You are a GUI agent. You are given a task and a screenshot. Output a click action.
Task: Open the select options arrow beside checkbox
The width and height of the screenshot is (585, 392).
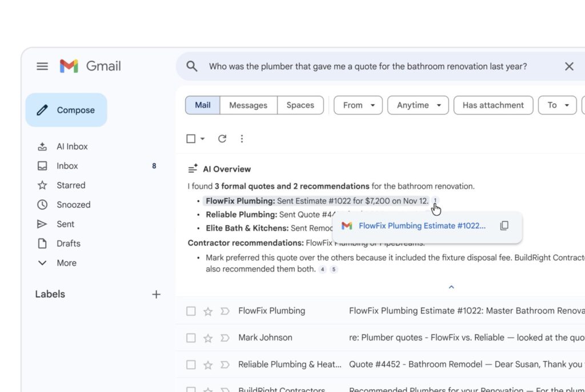pyautogui.click(x=202, y=139)
